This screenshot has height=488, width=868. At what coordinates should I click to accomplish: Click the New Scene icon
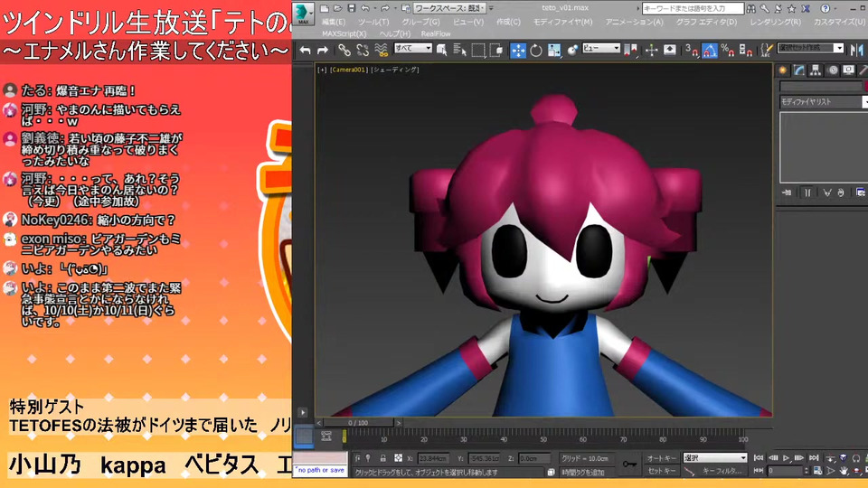pyautogui.click(x=325, y=8)
